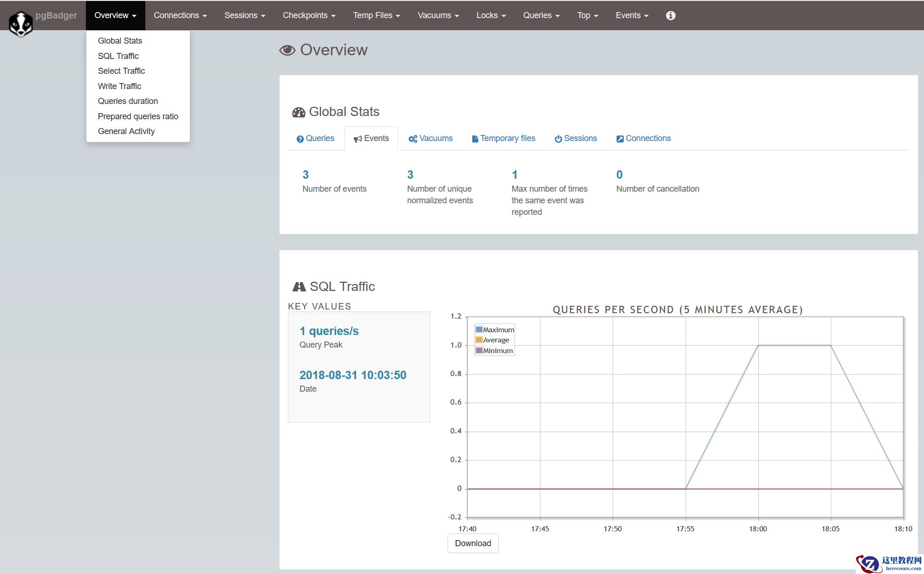Image resolution: width=924 pixels, height=574 pixels.
Task: Expand the Checkpoints dropdown menu
Action: [309, 15]
